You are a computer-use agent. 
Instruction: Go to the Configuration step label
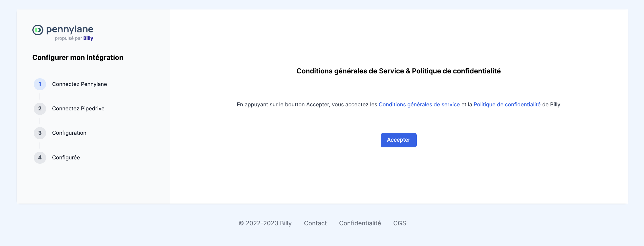tap(69, 133)
